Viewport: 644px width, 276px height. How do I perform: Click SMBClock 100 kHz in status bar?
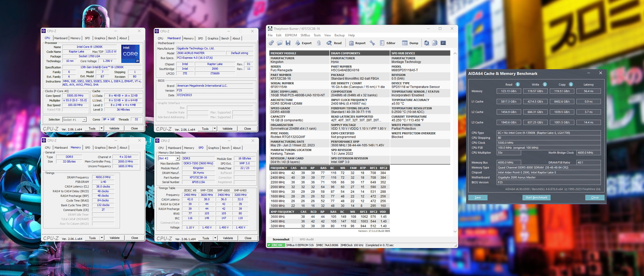coord(352,245)
